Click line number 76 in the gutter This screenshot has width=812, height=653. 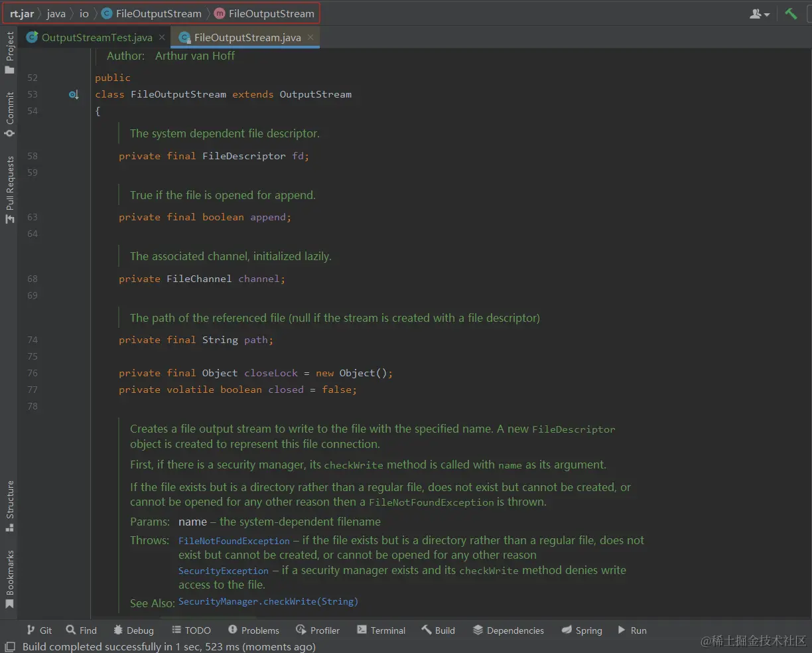tap(33, 373)
